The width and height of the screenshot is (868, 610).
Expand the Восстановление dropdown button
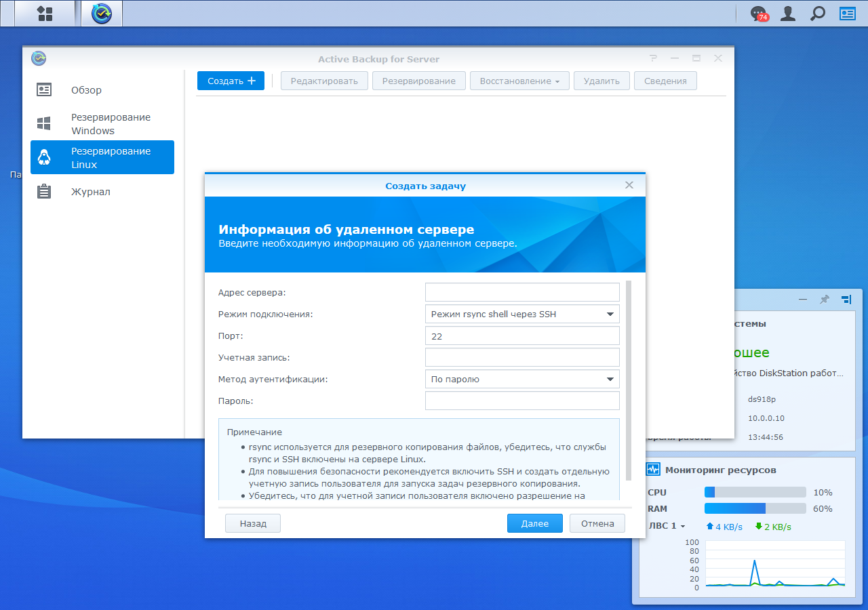click(519, 81)
